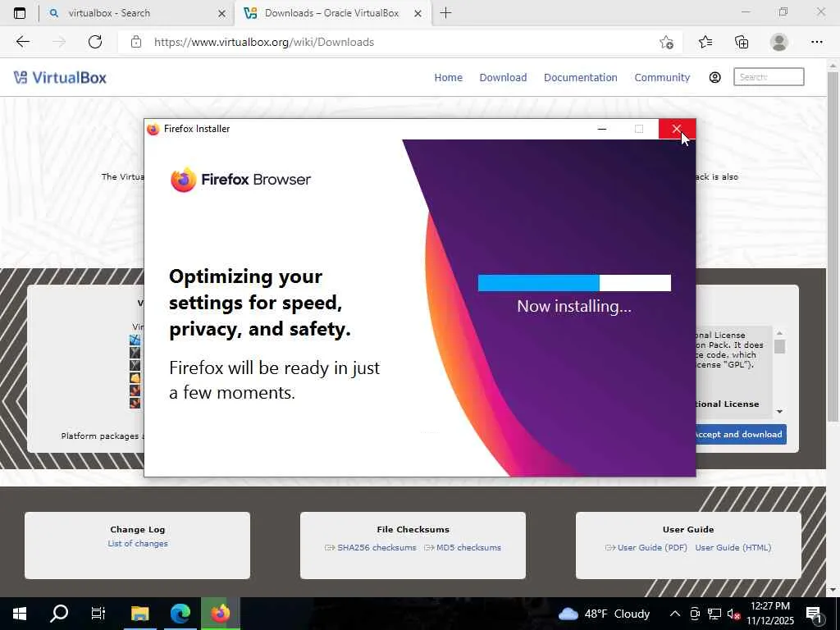View site security lock information

136,42
